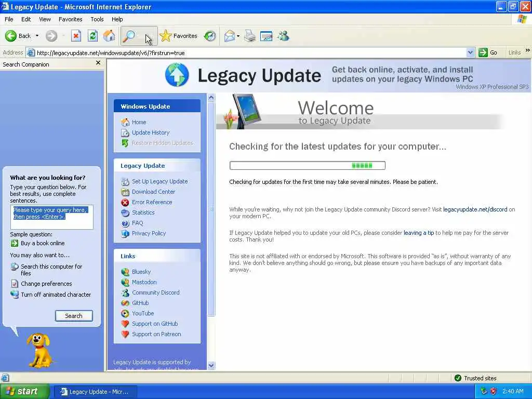
Task: Click the search query text box
Action: tap(52, 217)
